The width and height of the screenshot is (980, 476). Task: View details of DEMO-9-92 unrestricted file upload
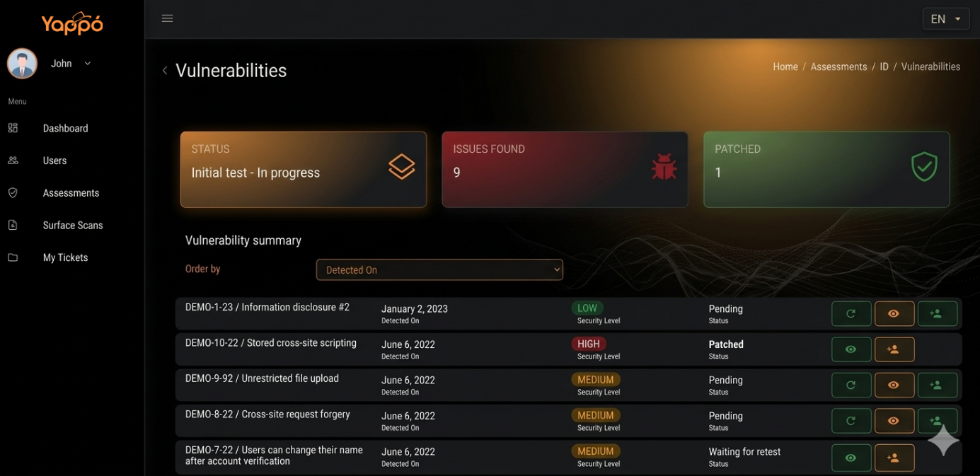pyautogui.click(x=894, y=385)
